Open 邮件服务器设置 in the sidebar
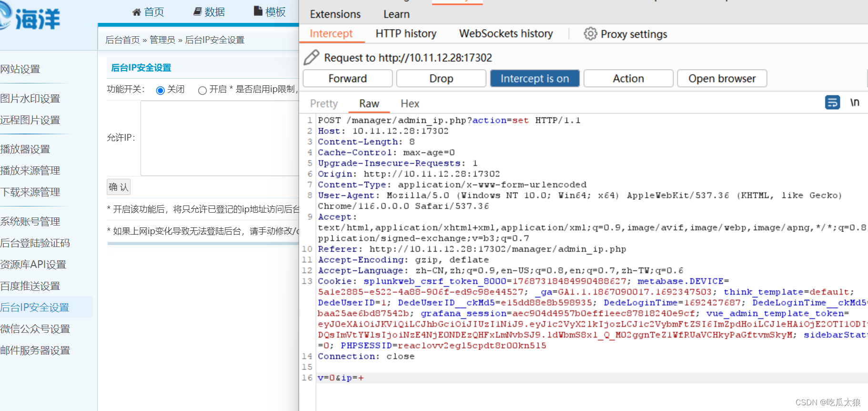Viewport: 868px width, 411px height. point(35,350)
